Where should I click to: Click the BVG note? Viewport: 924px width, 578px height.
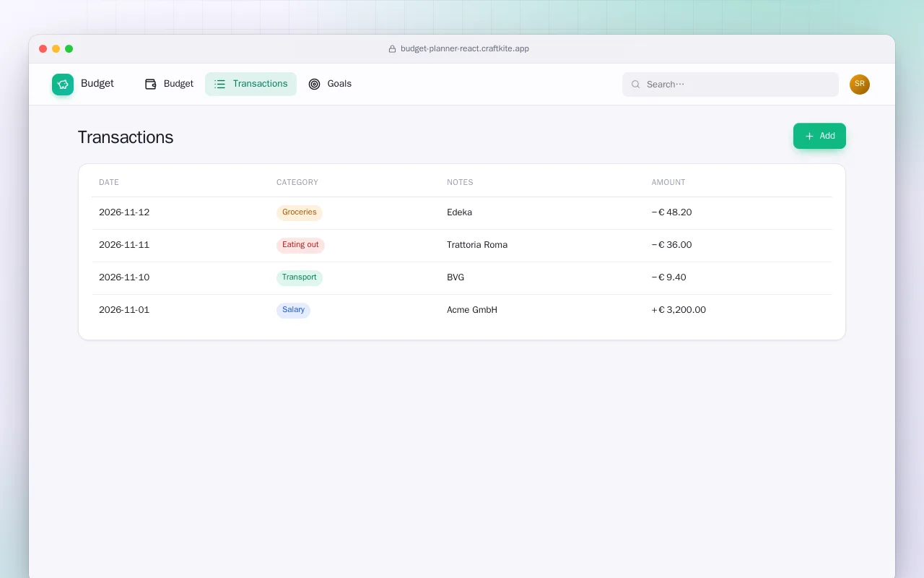tap(456, 277)
